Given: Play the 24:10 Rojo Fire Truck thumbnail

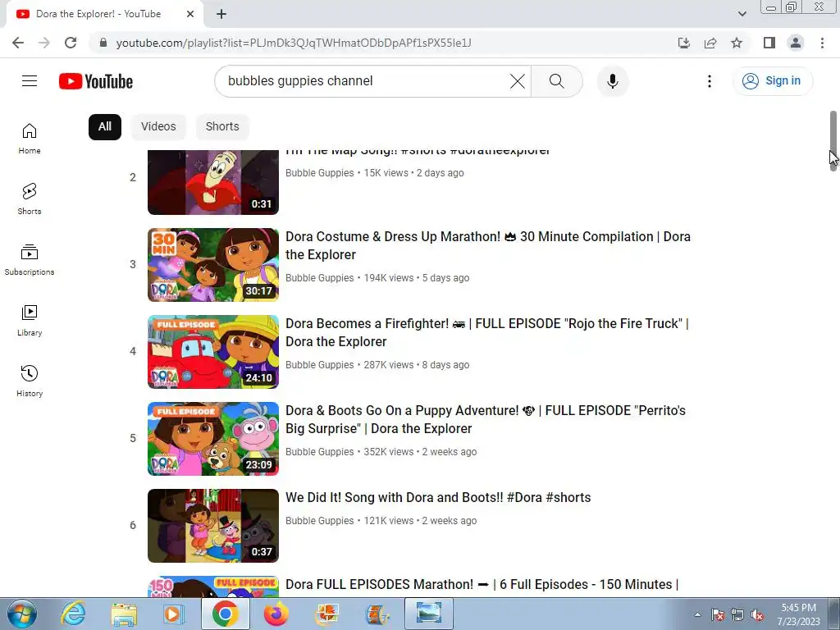Looking at the screenshot, I should pos(213,351).
